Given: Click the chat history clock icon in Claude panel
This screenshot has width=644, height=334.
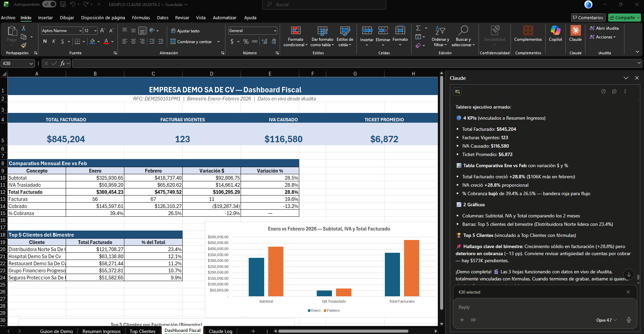Looking at the screenshot, I should (x=604, y=91).
